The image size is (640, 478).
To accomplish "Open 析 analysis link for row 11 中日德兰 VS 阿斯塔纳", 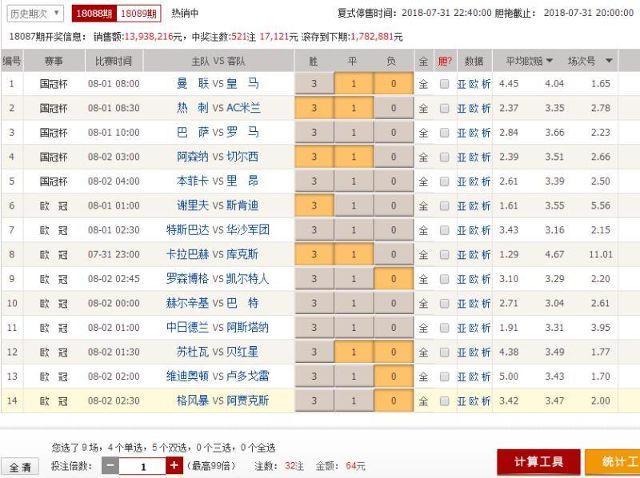I will tap(486, 328).
